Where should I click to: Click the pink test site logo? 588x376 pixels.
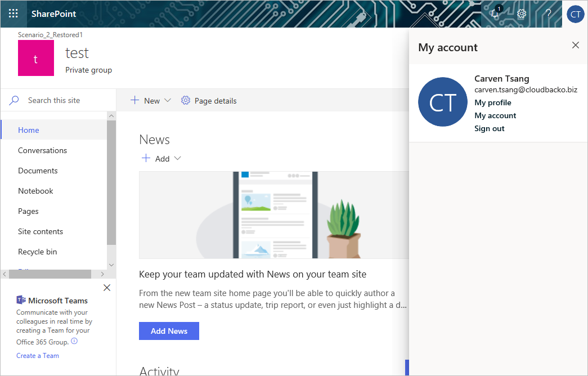[36, 58]
